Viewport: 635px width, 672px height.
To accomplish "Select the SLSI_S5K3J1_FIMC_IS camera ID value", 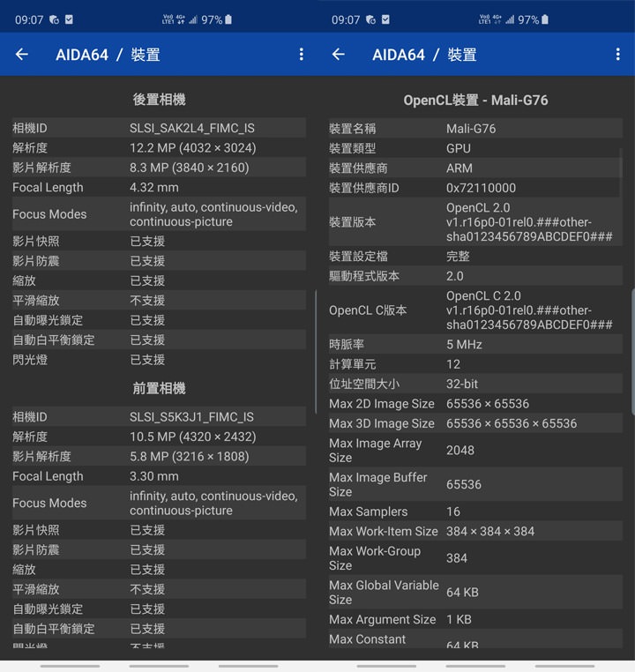I will tap(192, 417).
